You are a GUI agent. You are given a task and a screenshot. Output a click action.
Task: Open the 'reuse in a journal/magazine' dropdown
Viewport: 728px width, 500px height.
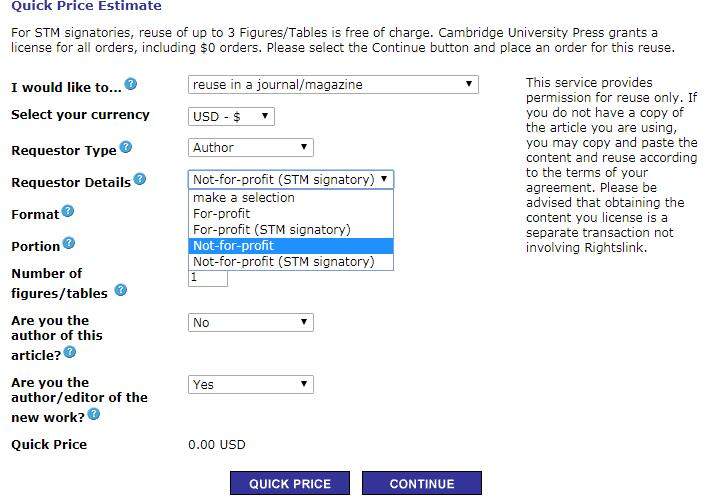click(333, 85)
